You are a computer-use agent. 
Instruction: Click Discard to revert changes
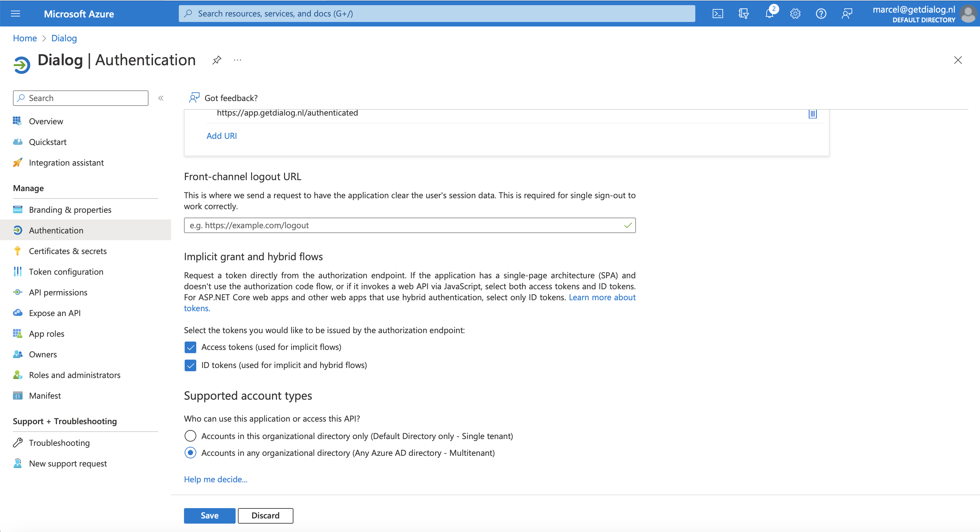(266, 515)
